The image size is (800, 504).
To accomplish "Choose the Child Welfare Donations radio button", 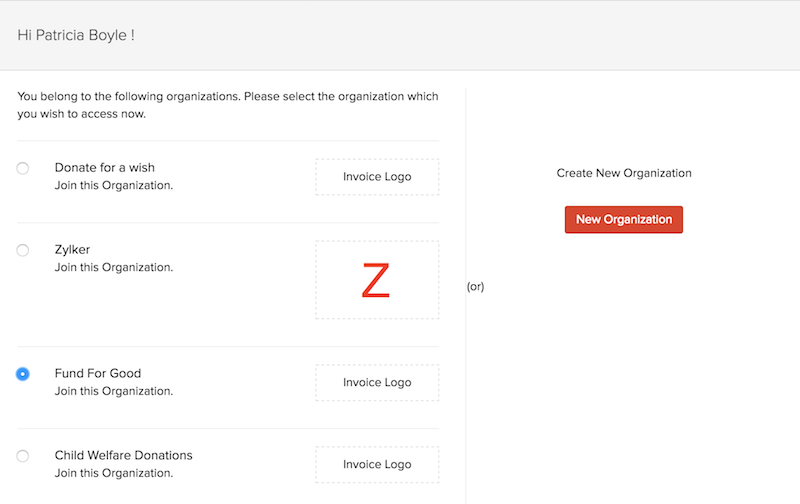I will (x=23, y=456).
